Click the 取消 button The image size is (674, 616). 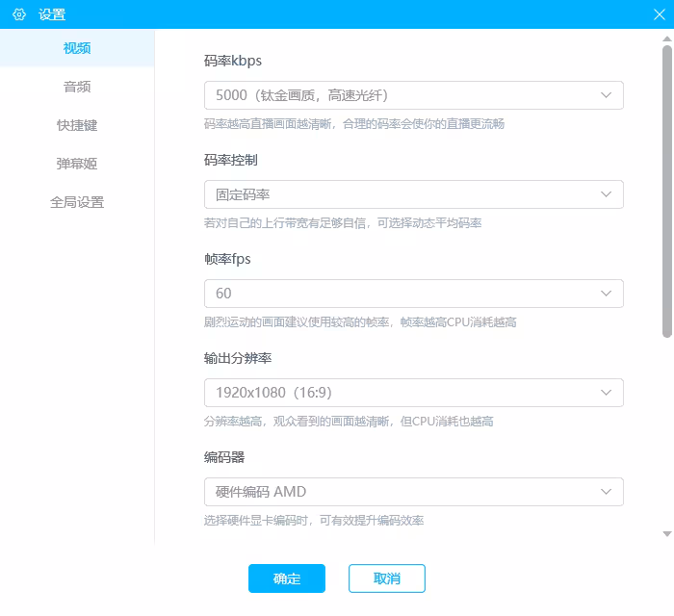point(387,578)
